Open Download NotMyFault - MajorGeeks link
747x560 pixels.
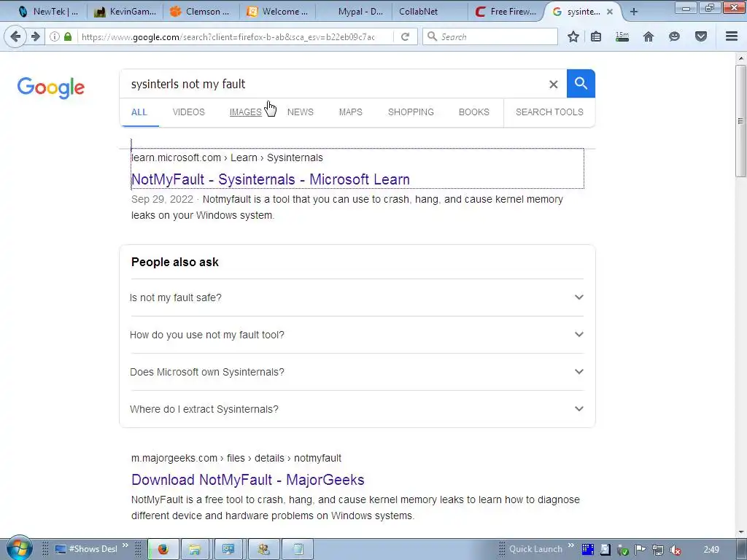248,480
